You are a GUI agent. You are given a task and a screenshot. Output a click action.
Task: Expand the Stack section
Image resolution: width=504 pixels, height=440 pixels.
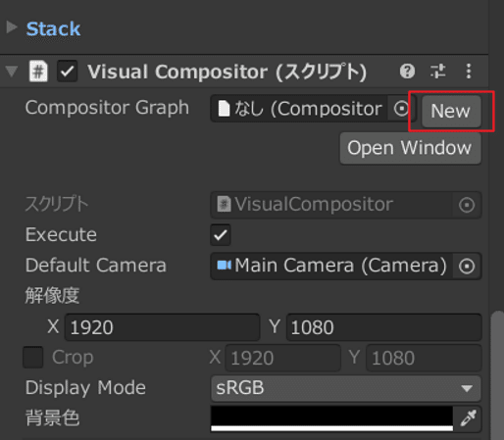12,27
